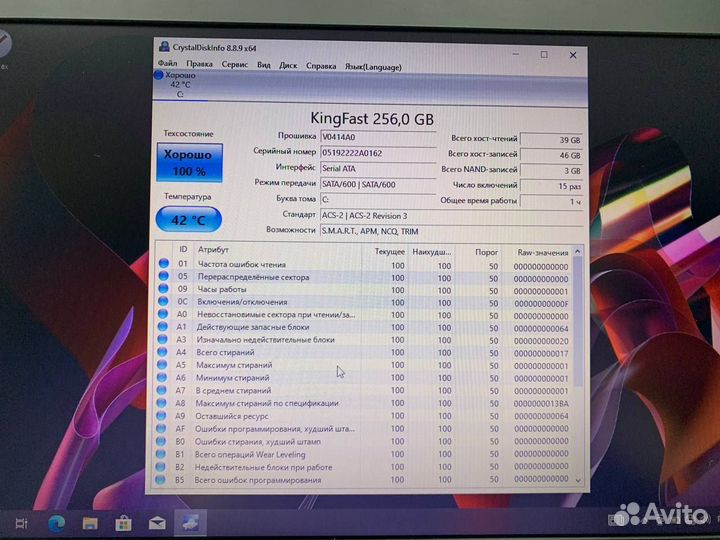This screenshot has width=720, height=540.
Task: Open the Правка menu
Action: click(199, 66)
